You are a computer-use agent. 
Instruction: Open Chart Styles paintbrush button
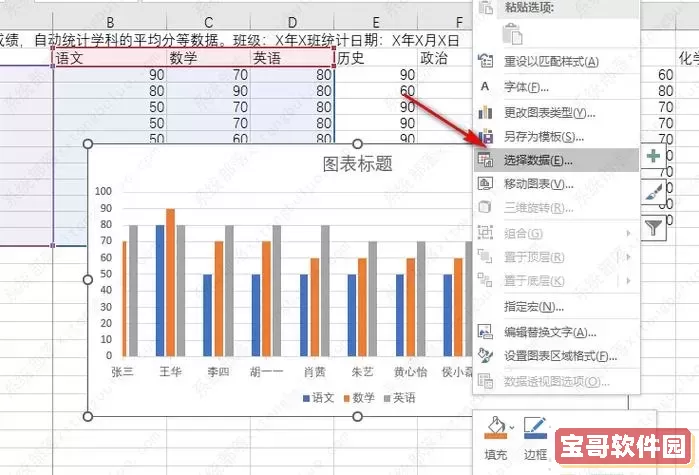[653, 192]
